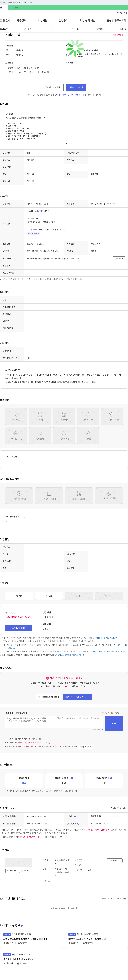Click the 차량유지비 welfare icon
The width and height of the screenshot is (128, 980).
[x=64, y=417]
